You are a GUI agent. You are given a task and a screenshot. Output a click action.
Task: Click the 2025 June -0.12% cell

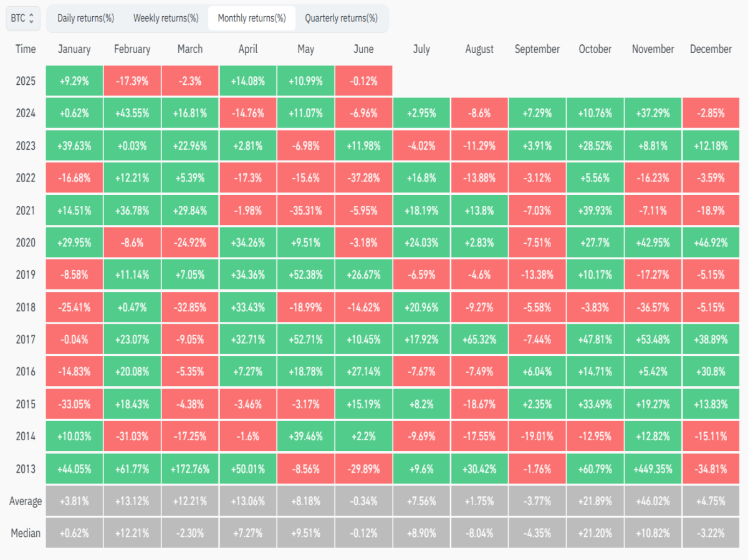[x=364, y=81]
